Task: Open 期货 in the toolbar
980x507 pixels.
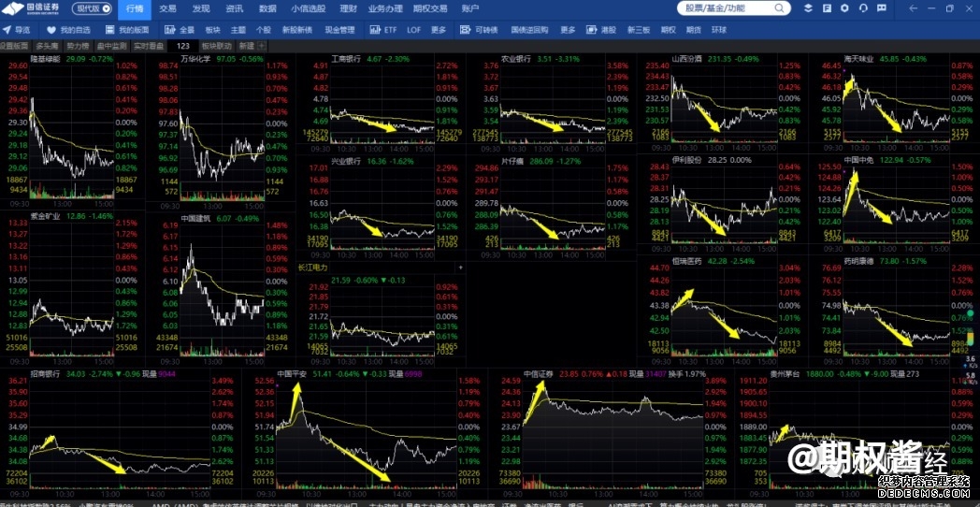Action: [x=693, y=29]
